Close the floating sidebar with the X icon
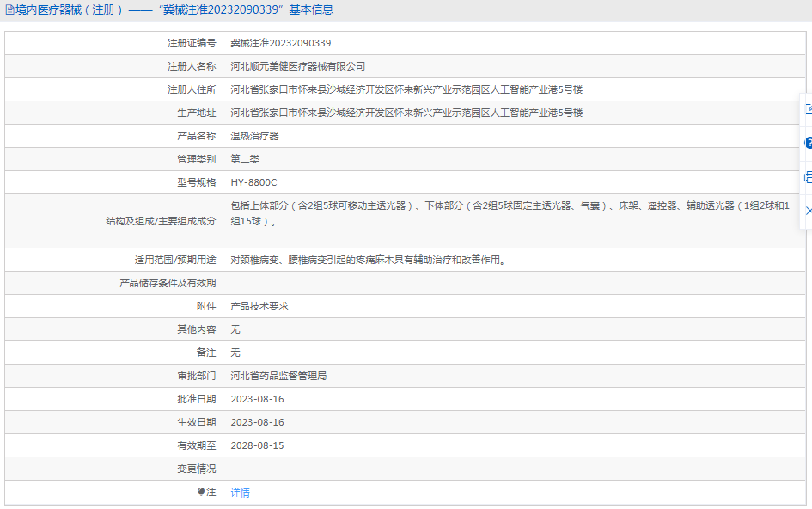The height and width of the screenshot is (509, 812). 809,211
